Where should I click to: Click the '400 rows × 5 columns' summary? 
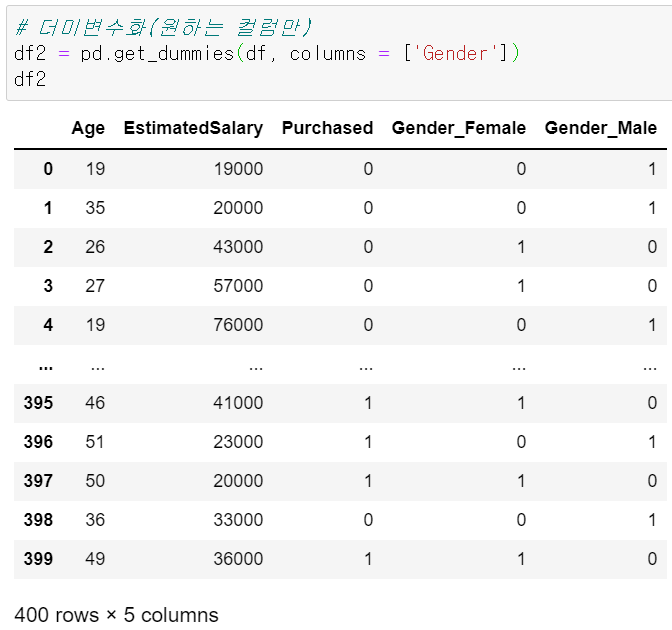(116, 615)
